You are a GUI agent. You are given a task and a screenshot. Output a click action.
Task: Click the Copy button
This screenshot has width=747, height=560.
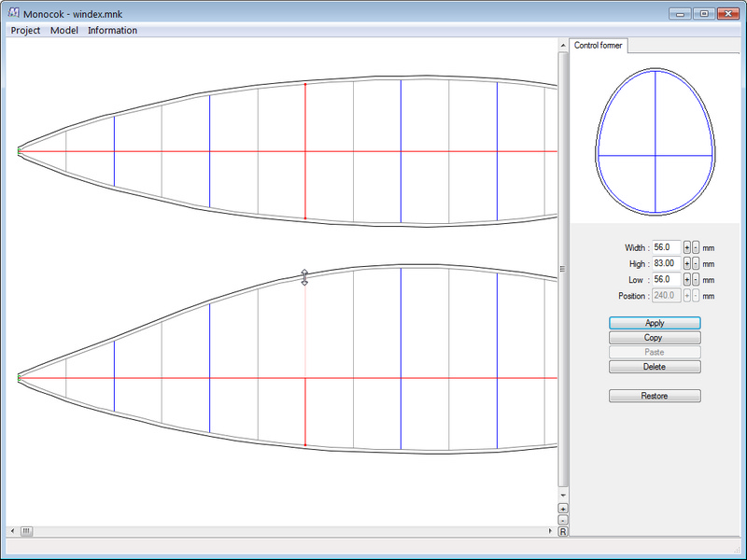[655, 338]
